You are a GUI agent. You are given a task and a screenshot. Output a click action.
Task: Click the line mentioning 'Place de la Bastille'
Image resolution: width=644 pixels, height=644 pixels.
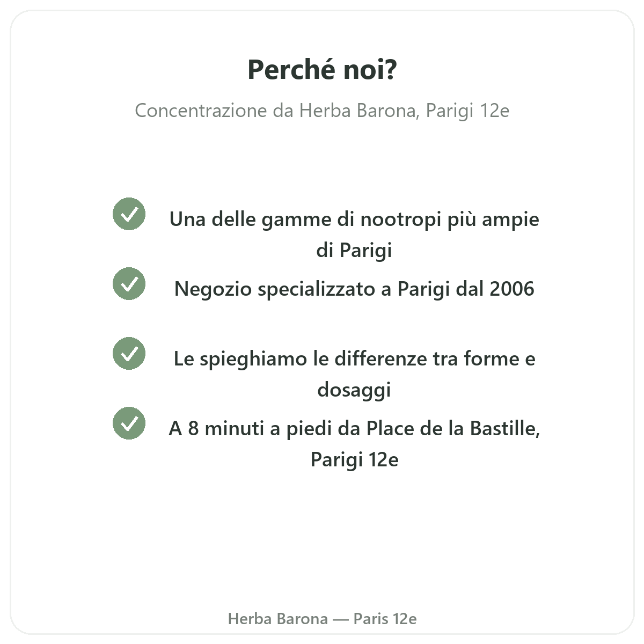pyautogui.click(x=354, y=428)
